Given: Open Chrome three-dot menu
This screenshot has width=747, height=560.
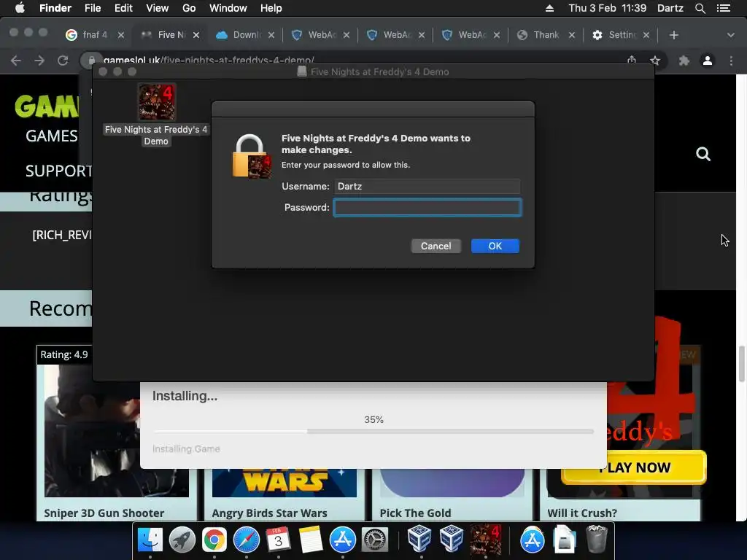Looking at the screenshot, I should [731, 61].
